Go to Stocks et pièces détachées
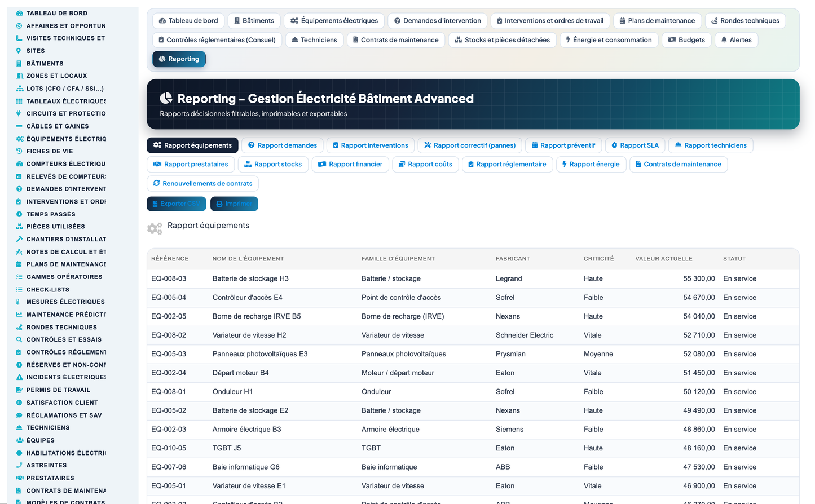 (503, 40)
